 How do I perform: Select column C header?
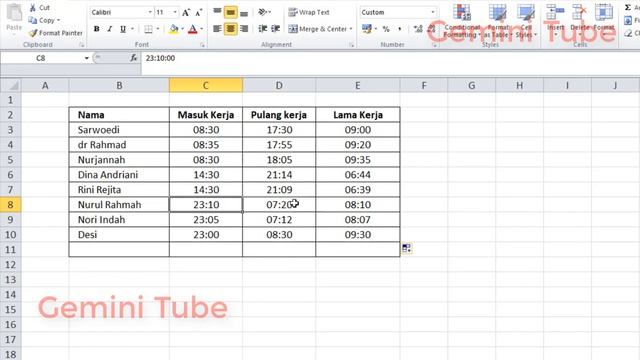[x=206, y=85]
